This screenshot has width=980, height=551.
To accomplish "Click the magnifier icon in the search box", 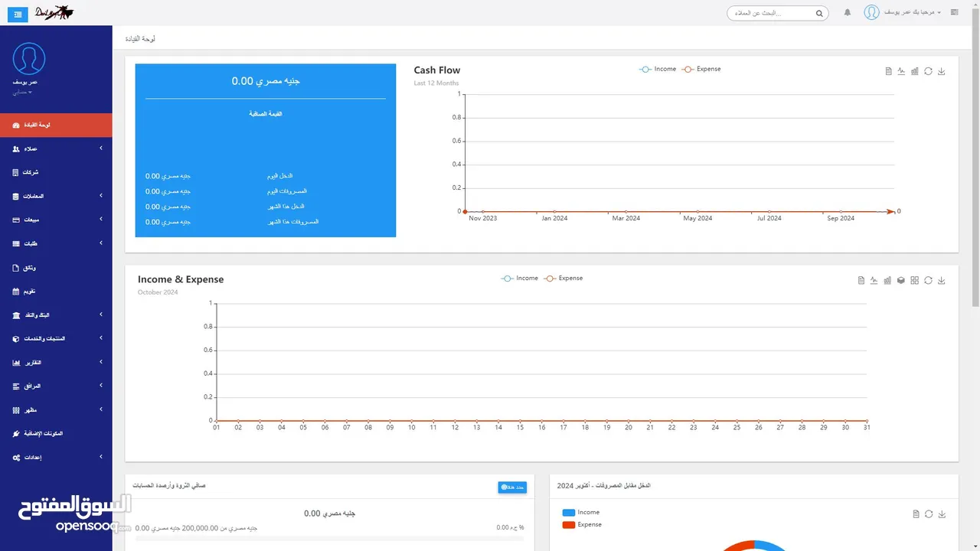I will [x=819, y=13].
